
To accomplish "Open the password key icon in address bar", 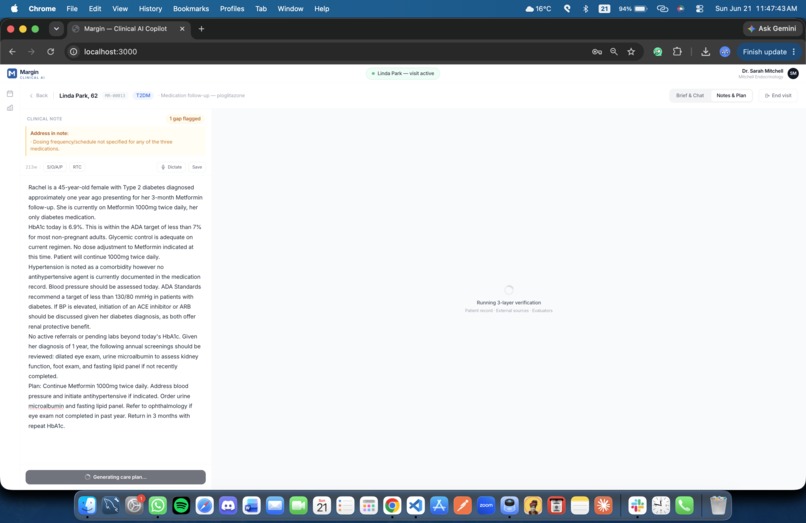I will pyautogui.click(x=597, y=51).
